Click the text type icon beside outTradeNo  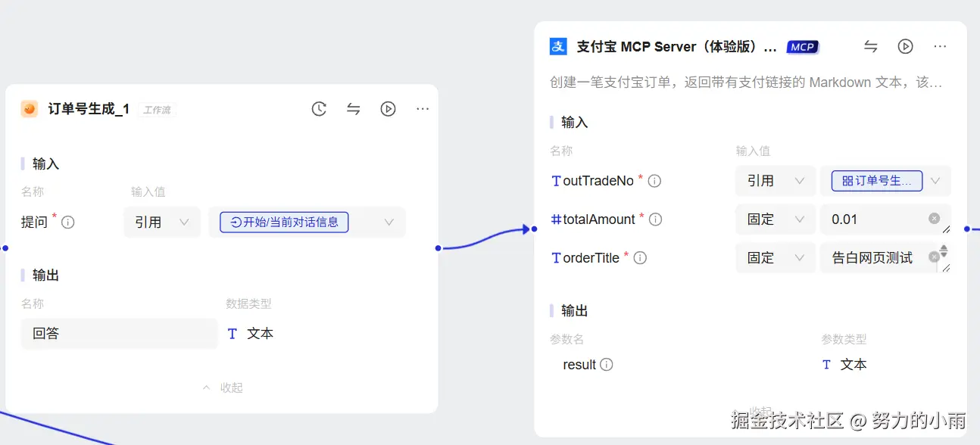tap(557, 181)
